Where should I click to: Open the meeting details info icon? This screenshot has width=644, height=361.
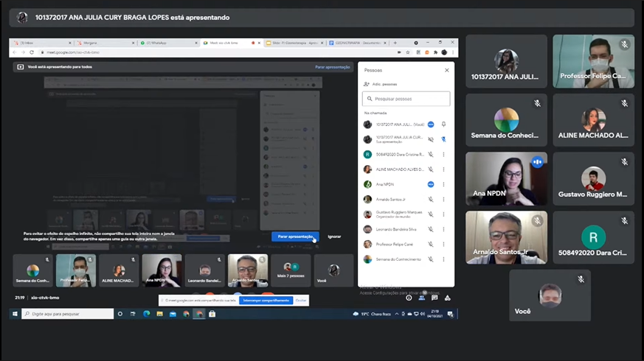409,298
